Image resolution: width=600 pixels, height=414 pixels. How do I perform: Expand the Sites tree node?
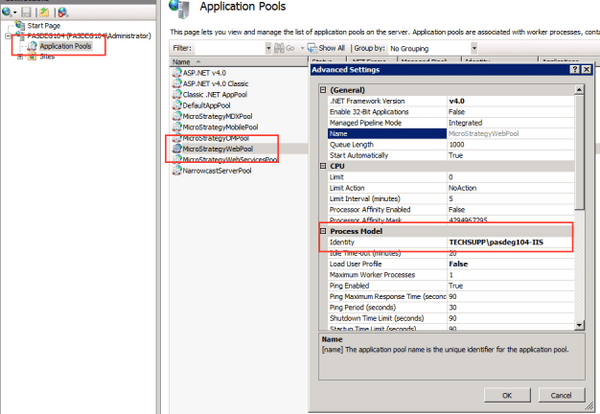coord(20,57)
